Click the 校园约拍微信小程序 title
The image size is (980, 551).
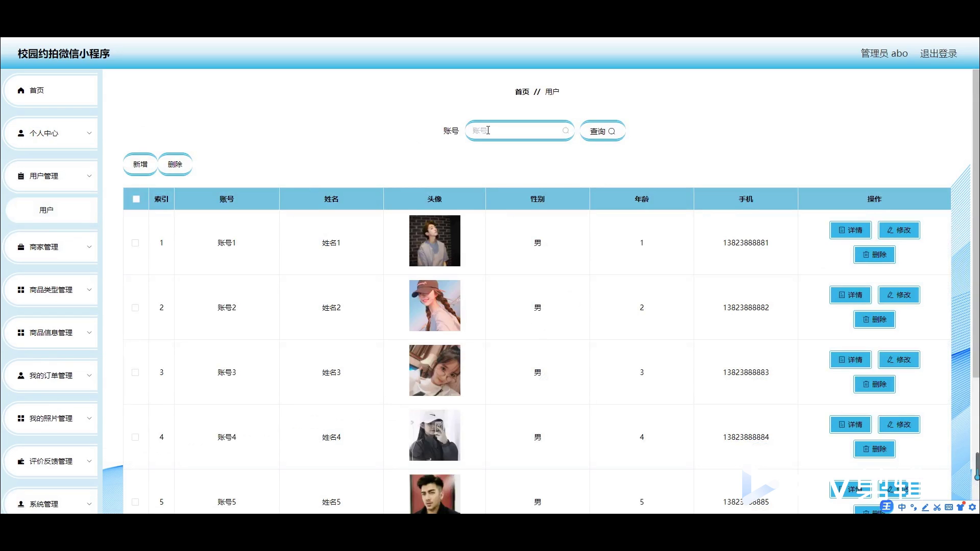64,54
